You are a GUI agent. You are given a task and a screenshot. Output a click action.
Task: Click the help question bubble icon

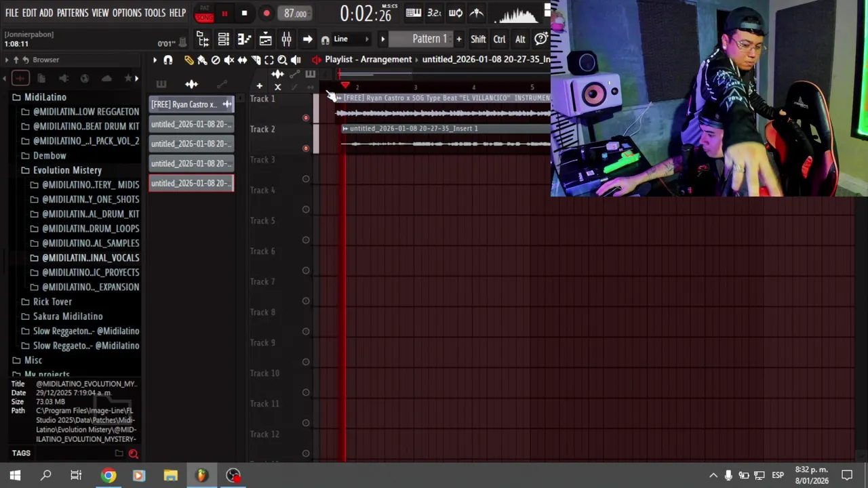[x=541, y=39]
